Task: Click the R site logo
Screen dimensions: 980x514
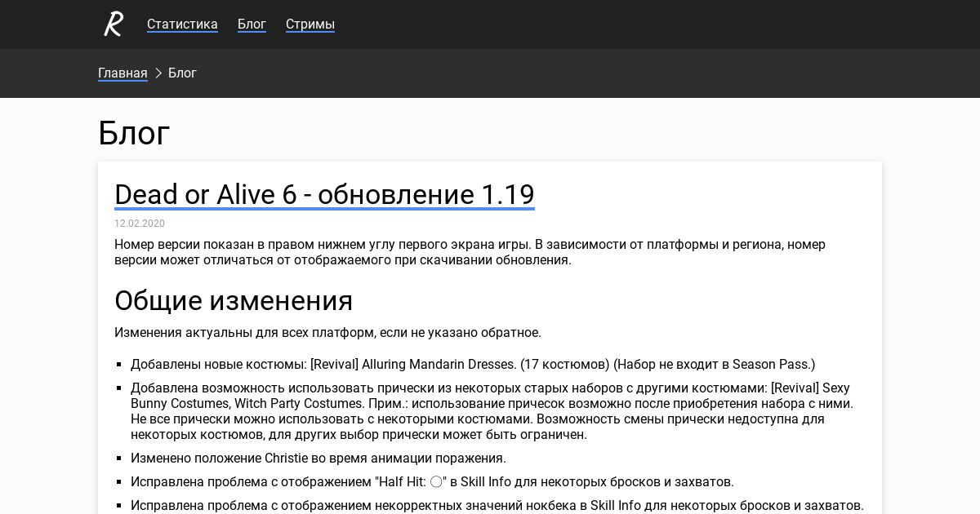Action: [114, 24]
